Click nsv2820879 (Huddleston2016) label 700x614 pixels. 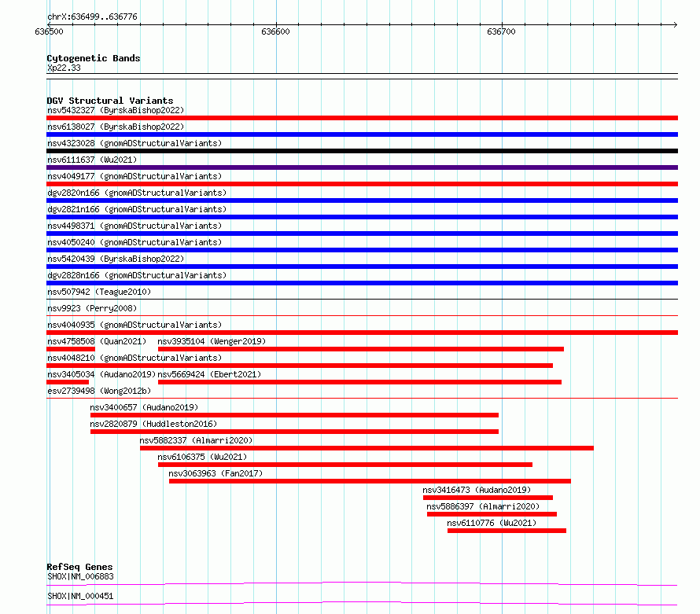[x=153, y=424]
